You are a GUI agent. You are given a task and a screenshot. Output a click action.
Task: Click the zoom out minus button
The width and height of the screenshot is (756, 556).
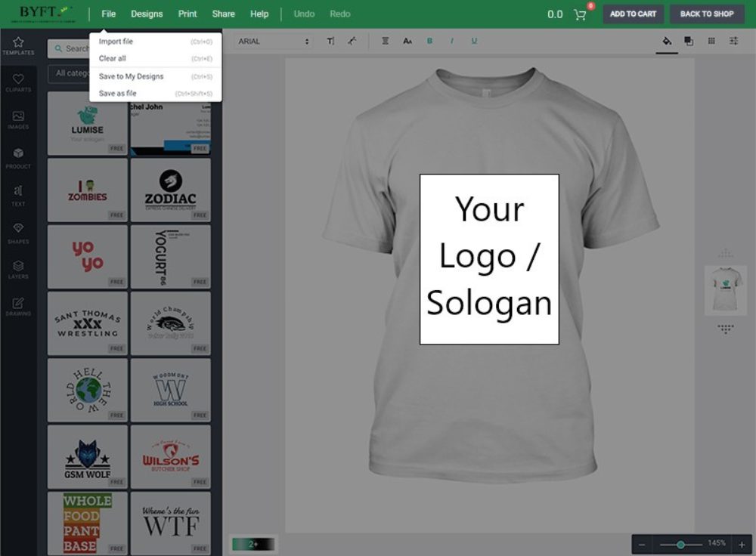(x=642, y=545)
